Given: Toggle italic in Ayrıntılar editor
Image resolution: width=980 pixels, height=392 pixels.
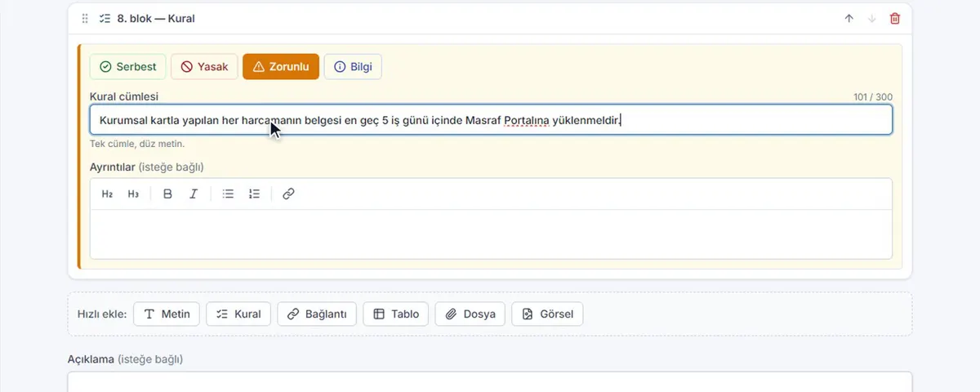Looking at the screenshot, I should pos(194,194).
